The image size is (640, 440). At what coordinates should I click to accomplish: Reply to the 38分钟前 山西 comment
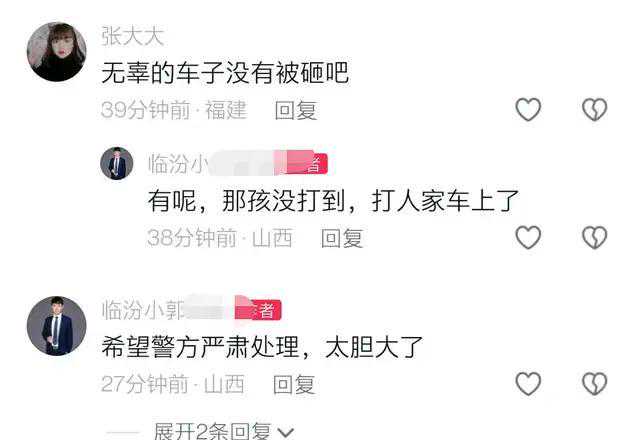tap(342, 238)
